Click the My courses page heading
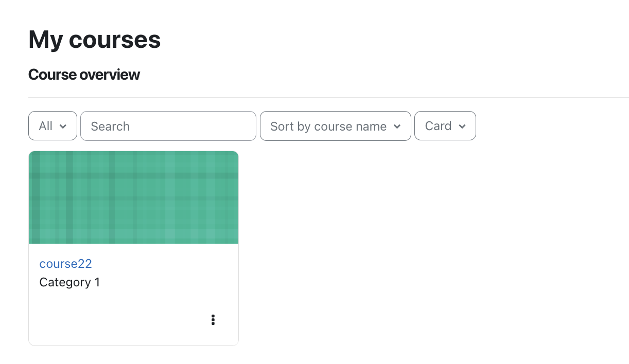The width and height of the screenshot is (629, 364). pos(95,40)
